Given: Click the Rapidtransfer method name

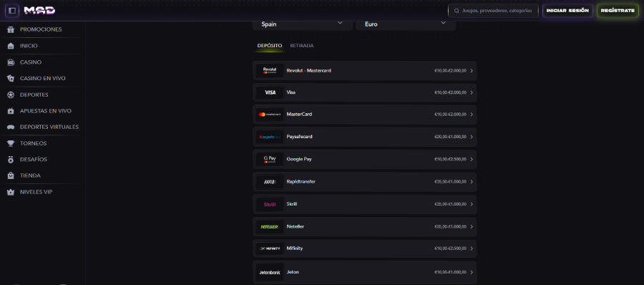Looking at the screenshot, I should coord(301,181).
